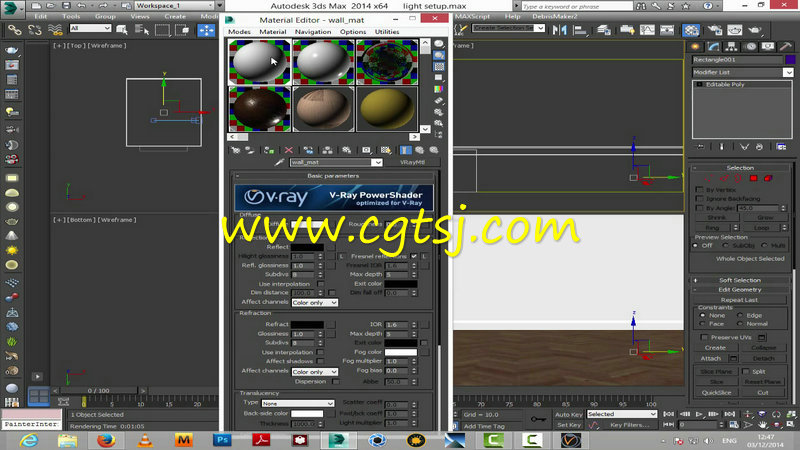Click Material ID Channel icon
800x450 pixels.
366,150
